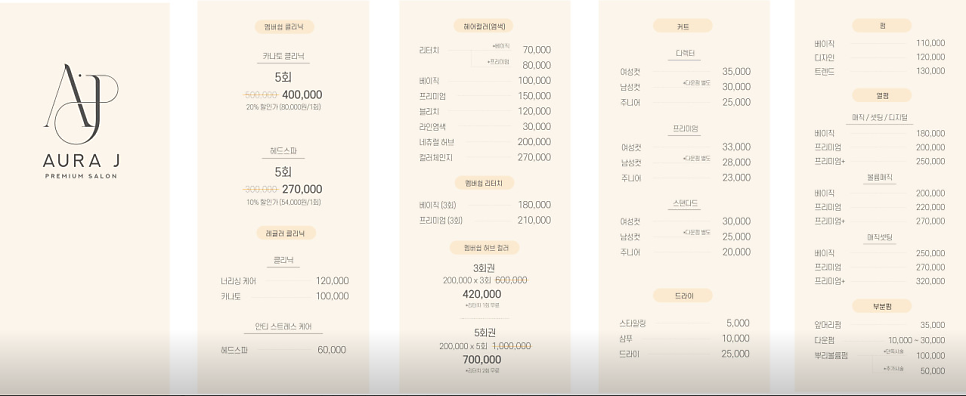The image size is (966, 396).
Task: Click the 270,000 head spa membership price
Action: (302, 189)
